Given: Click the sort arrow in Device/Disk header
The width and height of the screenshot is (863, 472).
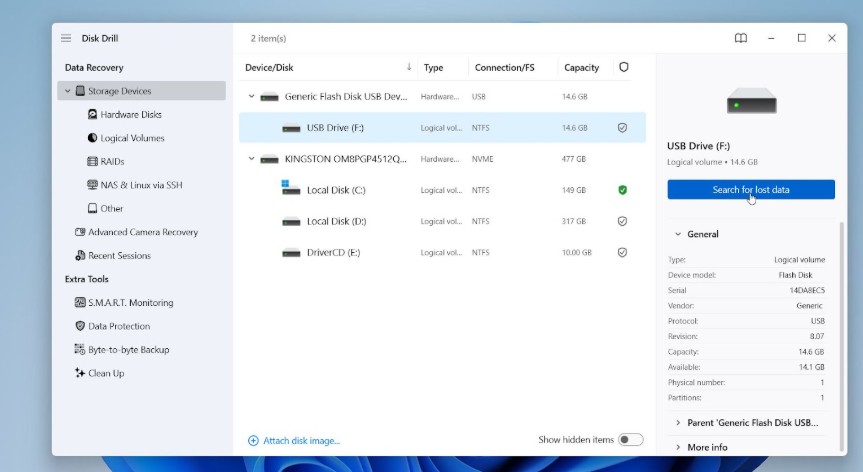Looking at the screenshot, I should (x=409, y=67).
